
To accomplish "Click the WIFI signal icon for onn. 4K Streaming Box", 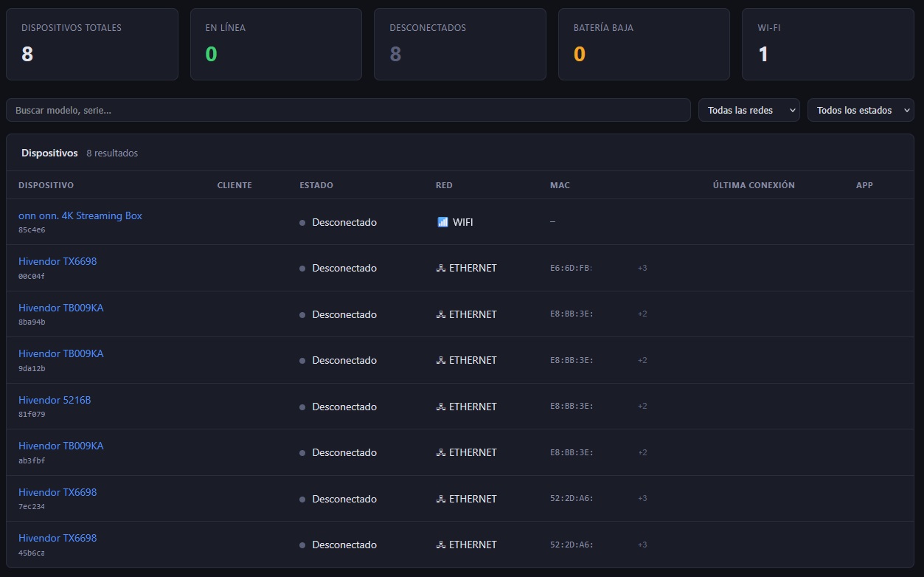I will [x=442, y=222].
